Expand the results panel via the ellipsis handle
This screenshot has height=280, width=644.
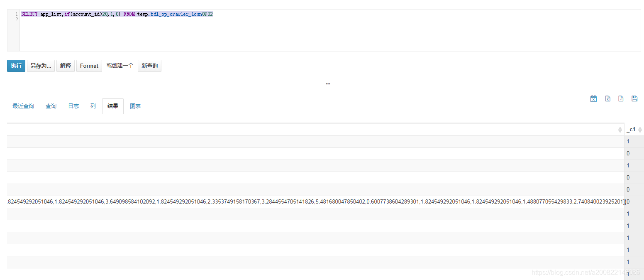tap(328, 84)
